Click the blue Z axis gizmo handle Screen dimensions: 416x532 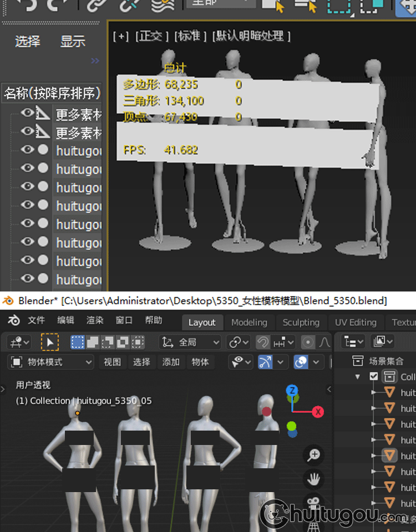tap(292, 390)
